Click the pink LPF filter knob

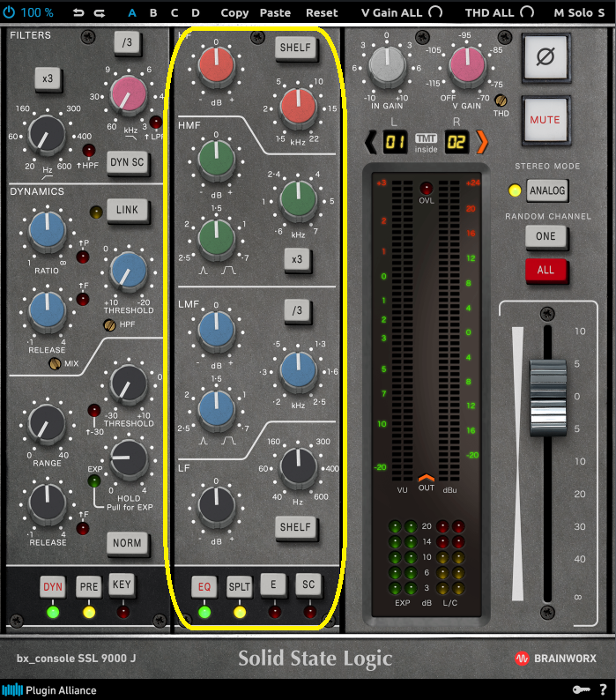click(128, 94)
